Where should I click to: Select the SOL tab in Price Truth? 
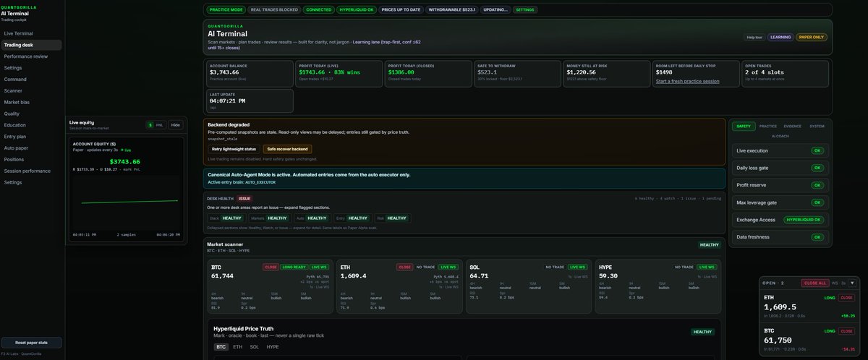click(x=255, y=347)
